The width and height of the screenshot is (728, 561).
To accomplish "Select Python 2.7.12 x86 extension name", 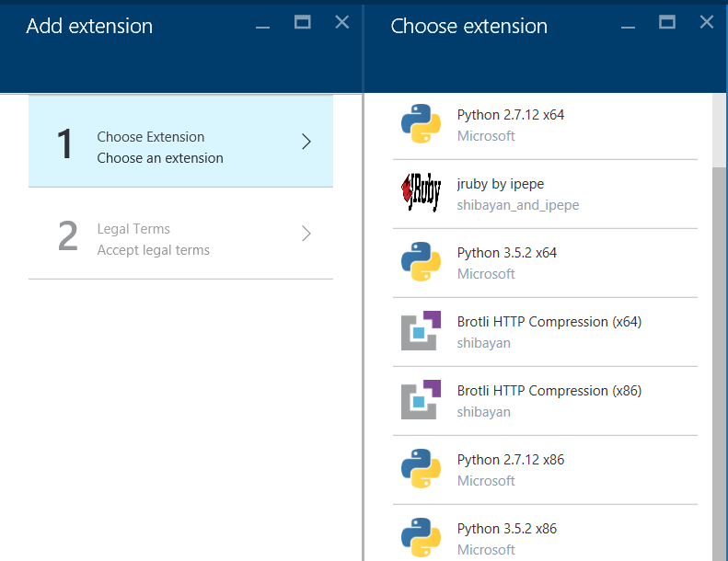I will coord(510,460).
